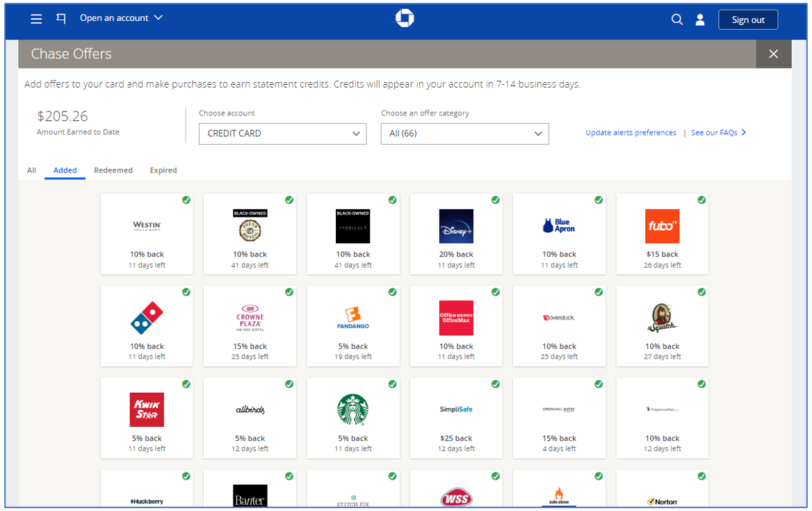Open the Solo Stove offer logo
This screenshot has height=511, width=812.
[x=559, y=496]
